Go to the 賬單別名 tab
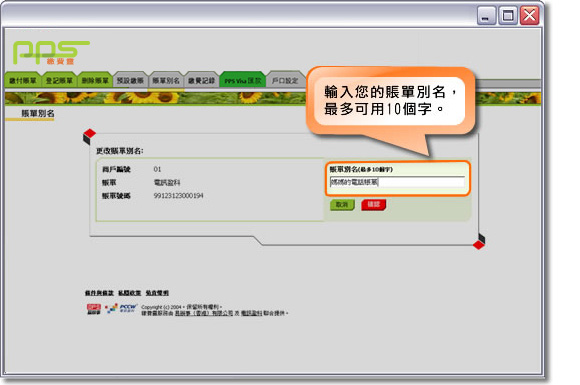This screenshot has height=385, width=580. point(166,80)
